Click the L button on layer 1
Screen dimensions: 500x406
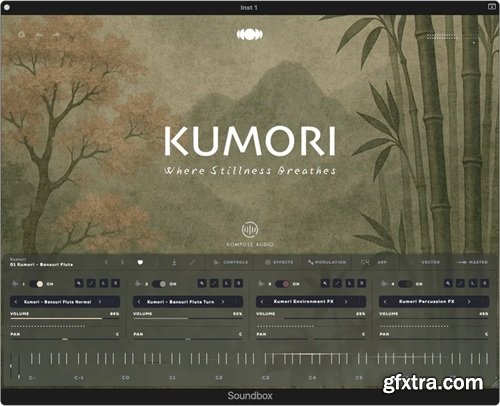pyautogui.click(x=104, y=284)
